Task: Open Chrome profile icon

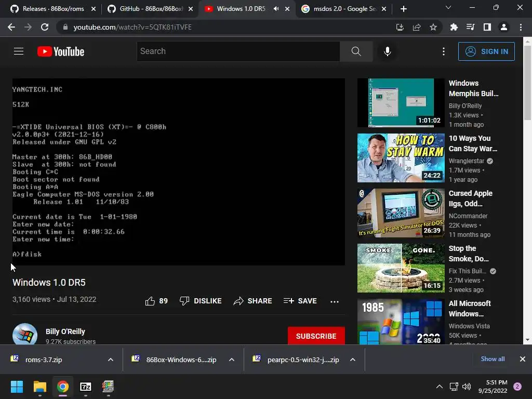Action: (504, 27)
